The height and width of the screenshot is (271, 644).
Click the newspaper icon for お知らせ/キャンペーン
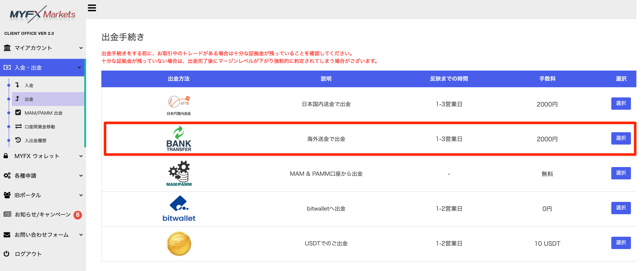[x=7, y=214]
